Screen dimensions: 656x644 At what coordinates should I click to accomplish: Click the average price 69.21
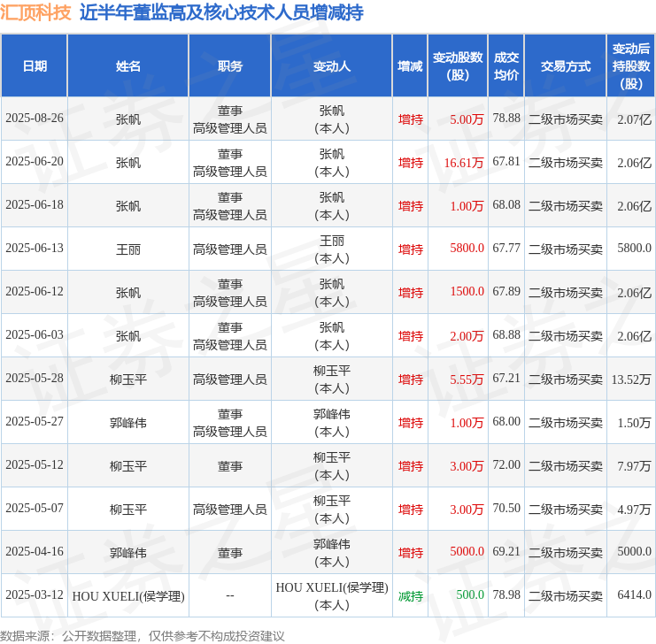[x=506, y=552]
